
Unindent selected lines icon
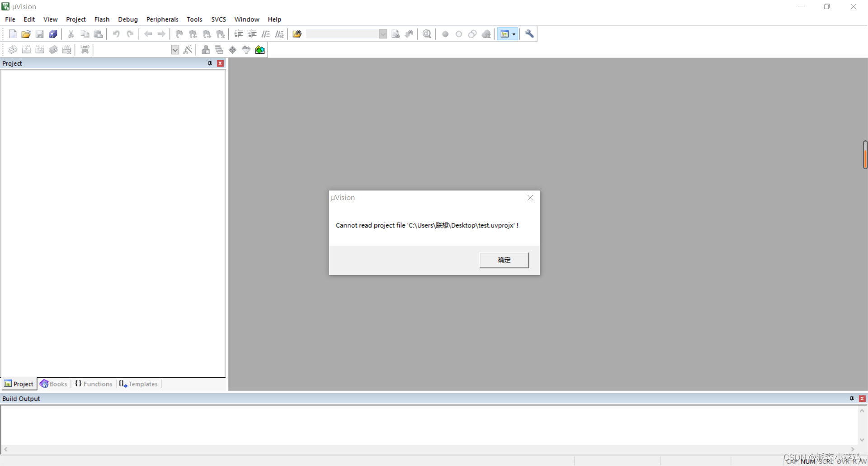pos(252,34)
